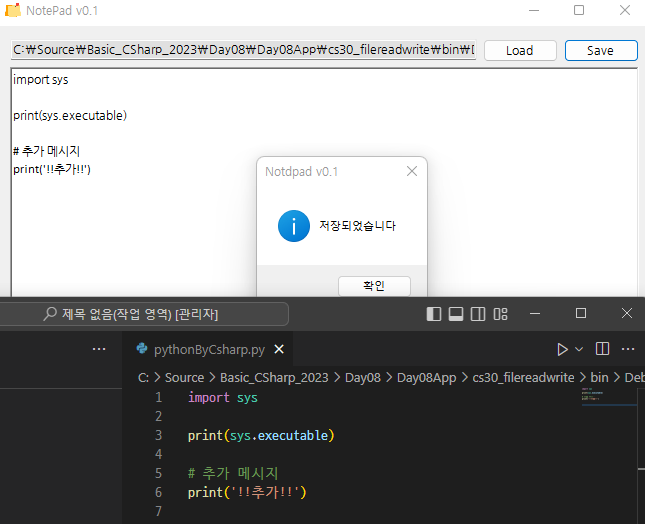Close the pythonByCsharp.py tab
Screen dimensions: 645x524
(279, 349)
